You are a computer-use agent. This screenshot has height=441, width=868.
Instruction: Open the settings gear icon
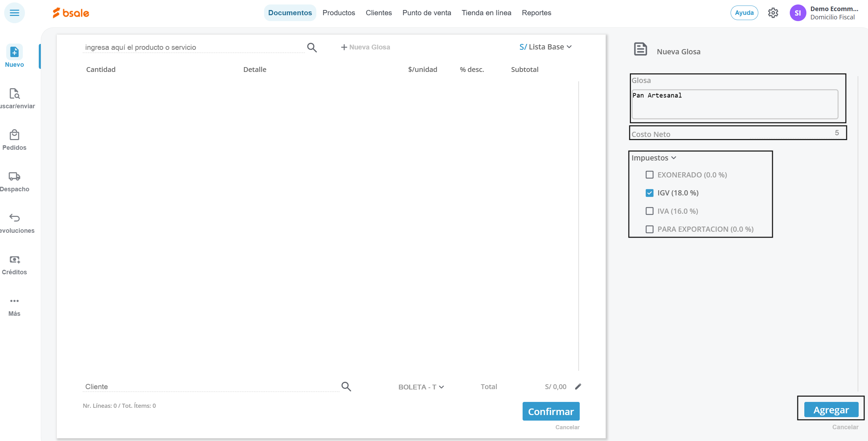[x=773, y=13]
